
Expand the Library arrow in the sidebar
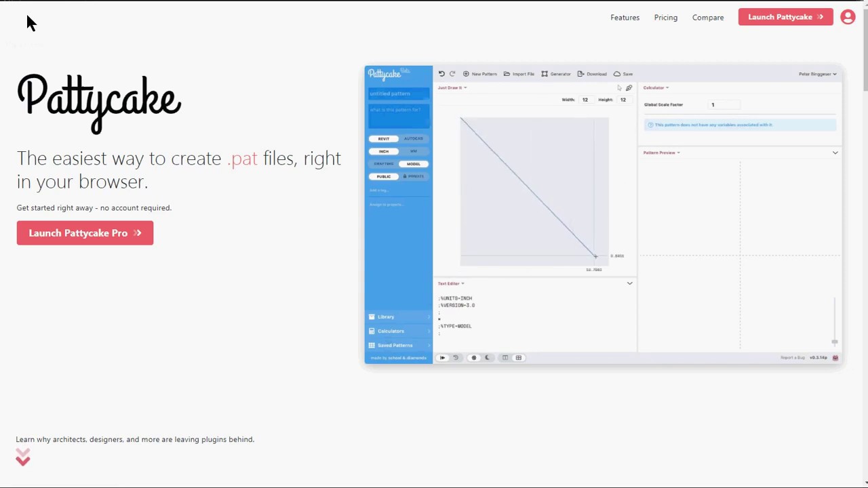click(x=429, y=317)
